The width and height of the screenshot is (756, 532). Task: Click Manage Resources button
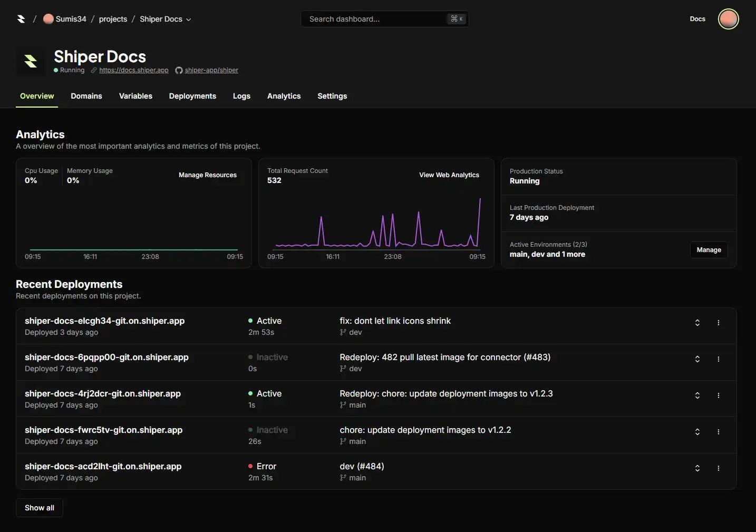click(208, 175)
